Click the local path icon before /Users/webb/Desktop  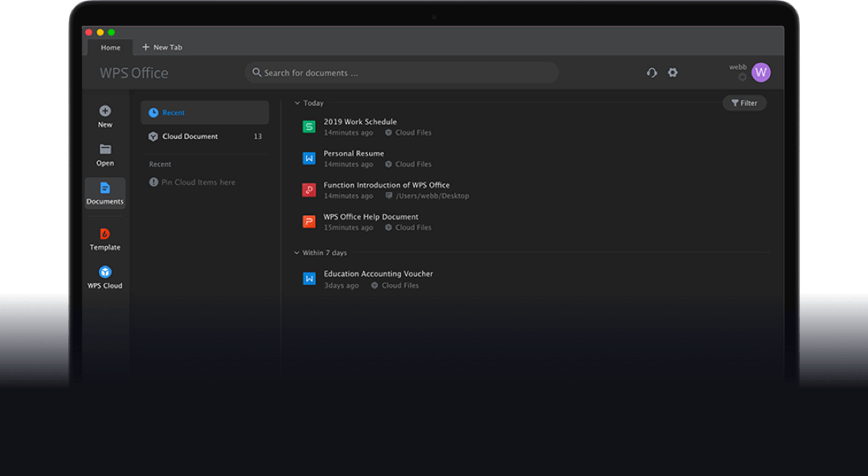(389, 196)
